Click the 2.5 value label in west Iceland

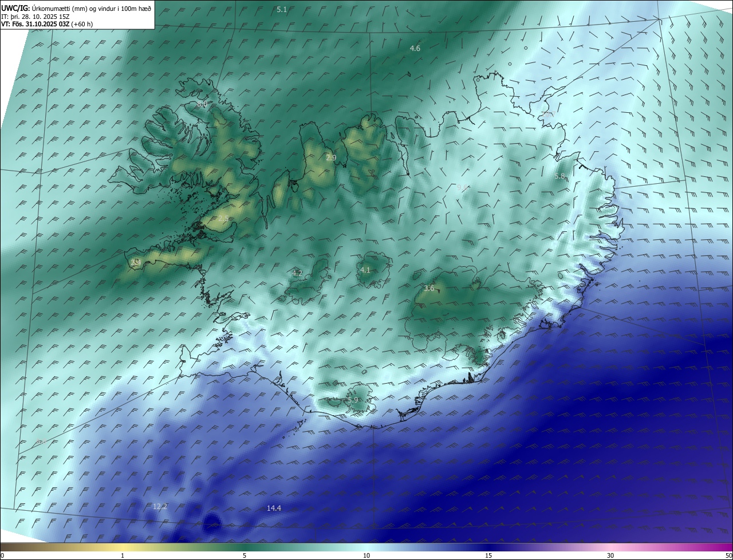click(224, 219)
